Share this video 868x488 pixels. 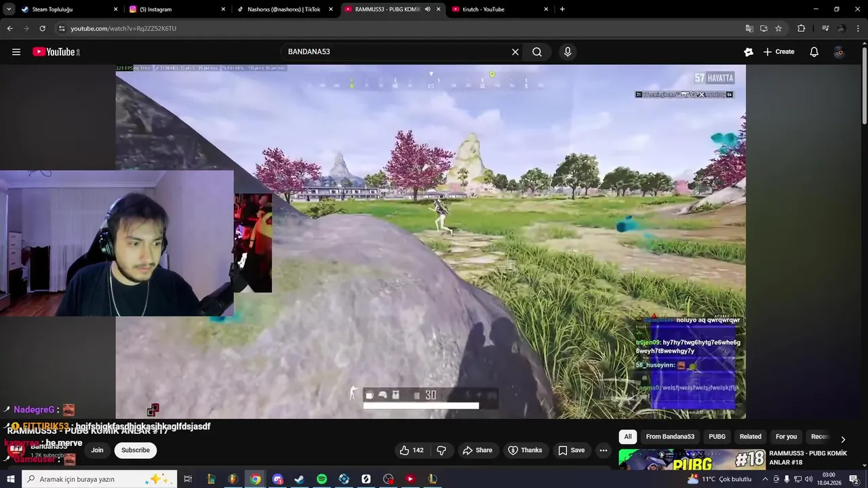click(477, 450)
